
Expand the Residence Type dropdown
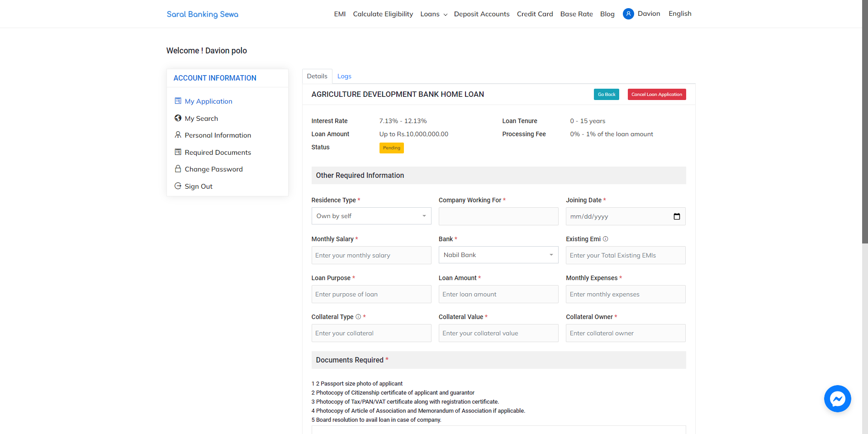(371, 216)
